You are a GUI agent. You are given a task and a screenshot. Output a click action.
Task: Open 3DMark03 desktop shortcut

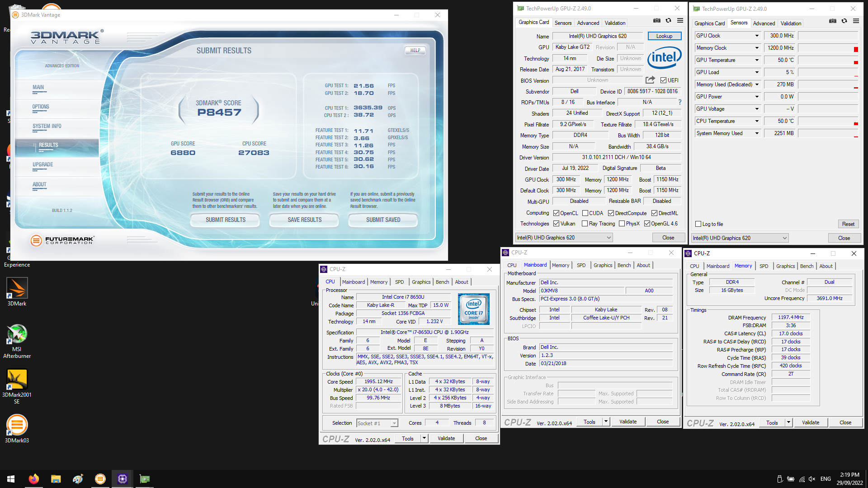17,429
